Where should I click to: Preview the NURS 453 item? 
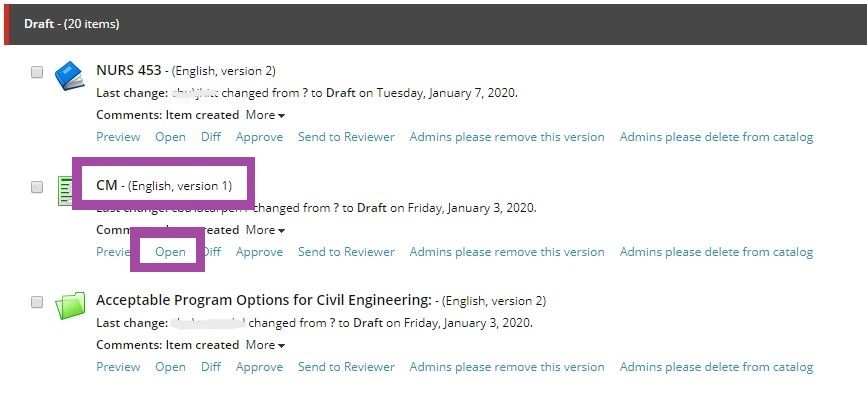click(x=118, y=137)
